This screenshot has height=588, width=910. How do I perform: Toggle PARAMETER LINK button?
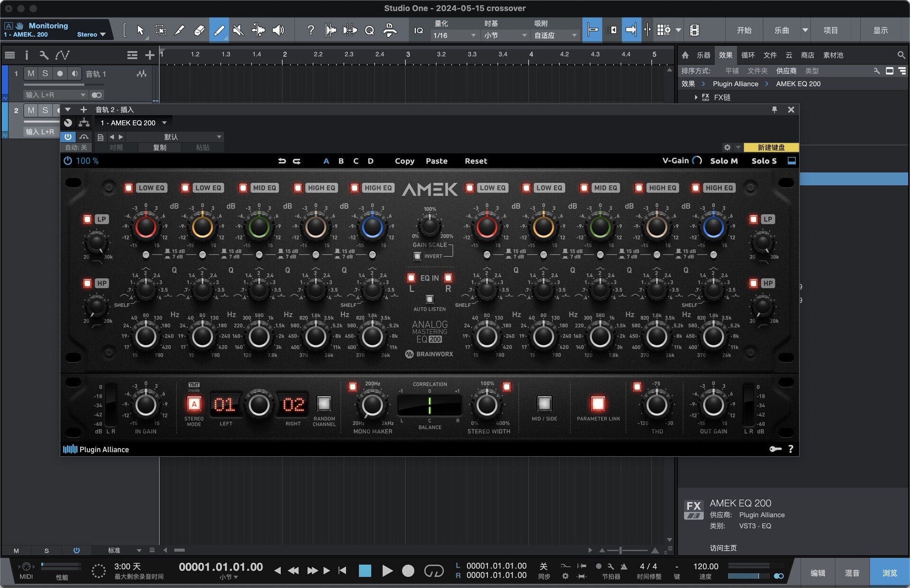pos(598,404)
